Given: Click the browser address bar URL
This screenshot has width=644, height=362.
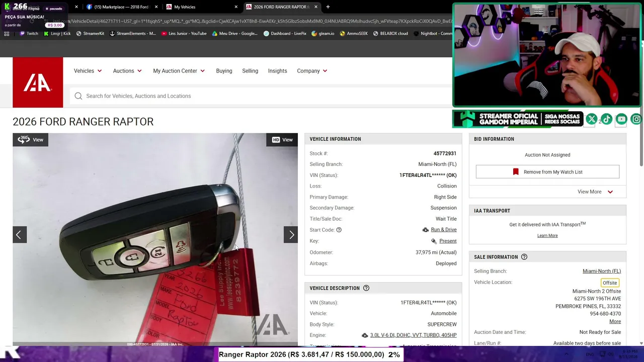Looking at the screenshot, I should pos(252,21).
